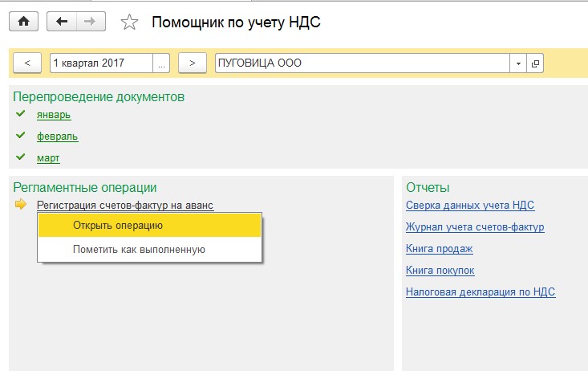Select the ПУГОВИЦА ООО organization field
The width and height of the screenshot is (588, 371).
coord(363,63)
